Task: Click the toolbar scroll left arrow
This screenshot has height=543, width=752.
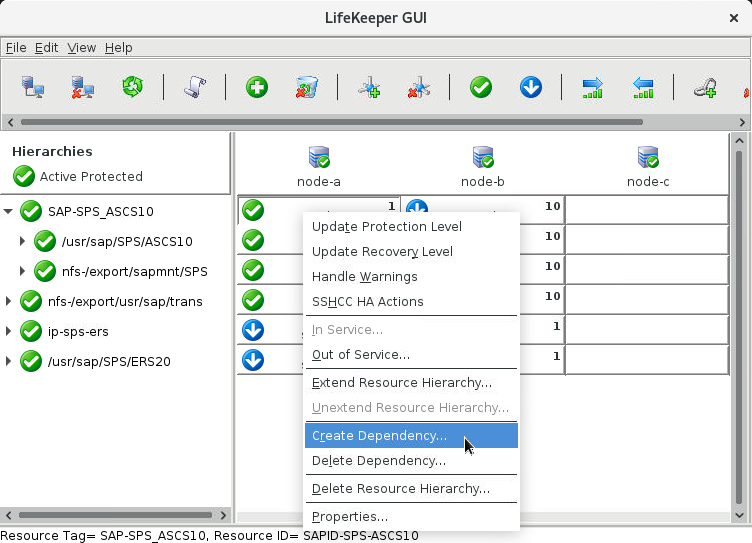Action: (x=10, y=122)
